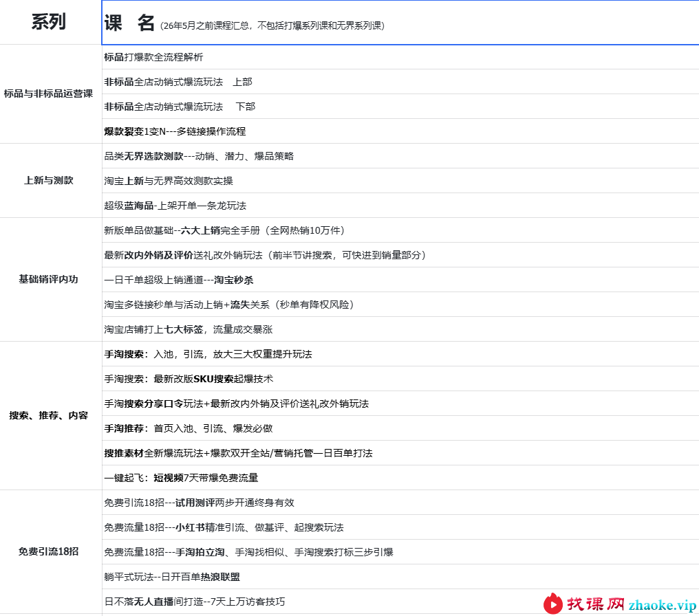Click 爆款裂变1变N---多链接操作流程 cell
Screen dimensions: 699x616
click(400, 131)
